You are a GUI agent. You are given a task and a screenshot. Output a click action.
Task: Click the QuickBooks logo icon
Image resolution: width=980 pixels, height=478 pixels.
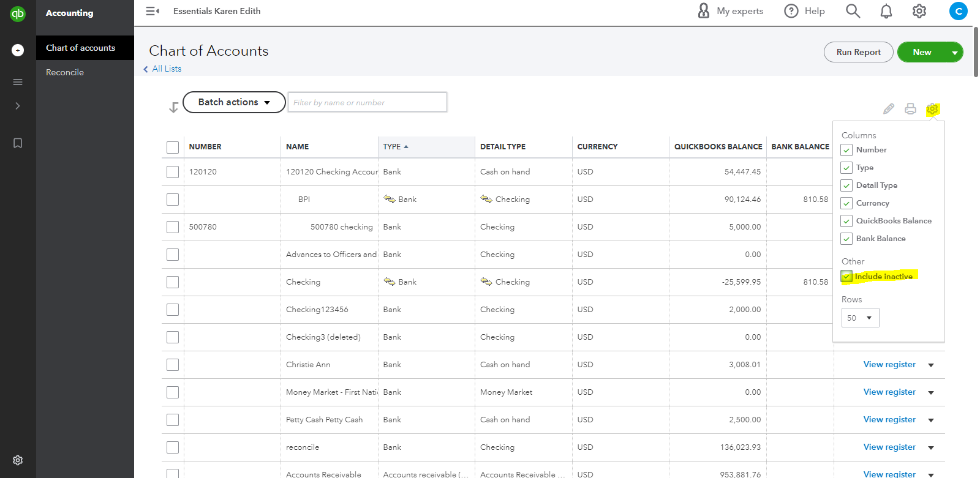(18, 13)
